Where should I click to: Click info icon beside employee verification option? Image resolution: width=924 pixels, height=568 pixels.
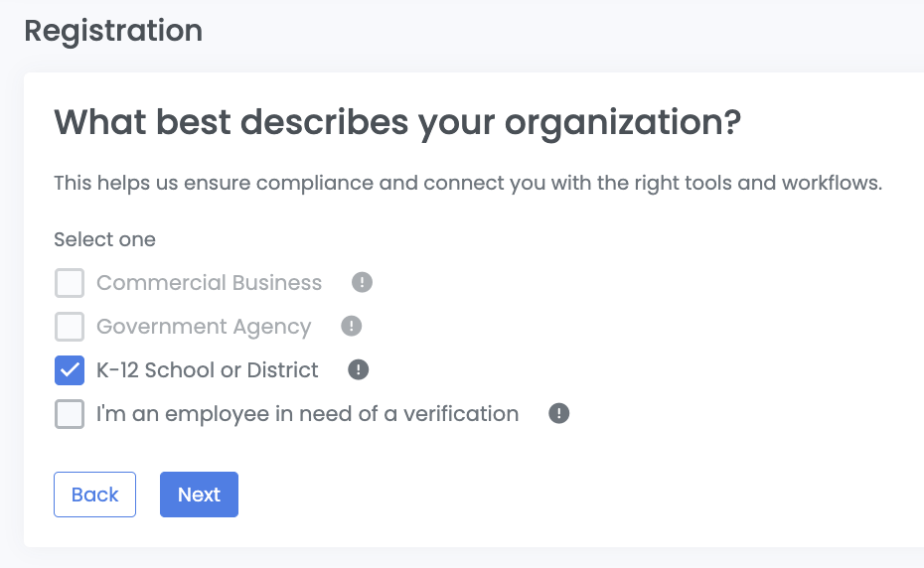(558, 413)
